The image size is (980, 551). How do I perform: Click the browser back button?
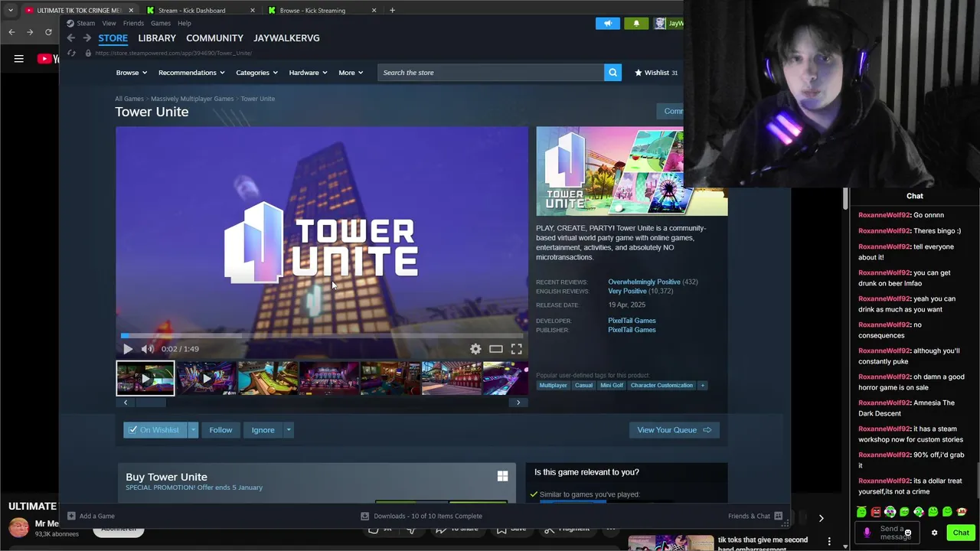[11, 31]
